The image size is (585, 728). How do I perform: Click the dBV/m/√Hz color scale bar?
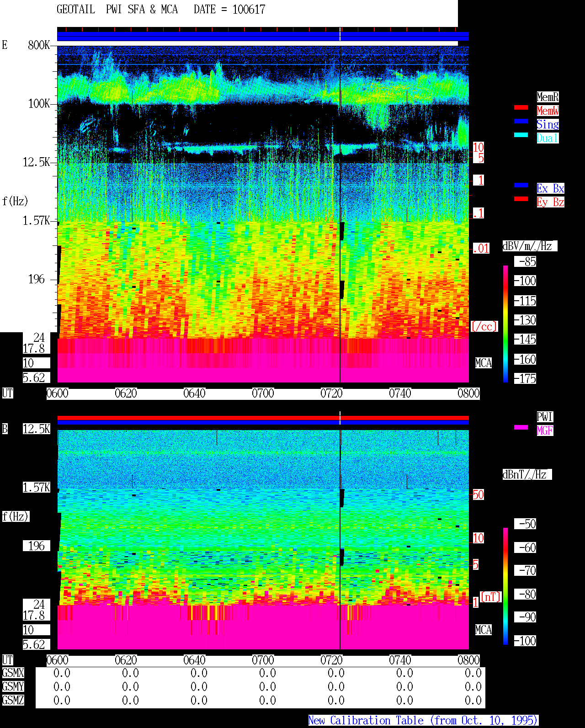505,324
